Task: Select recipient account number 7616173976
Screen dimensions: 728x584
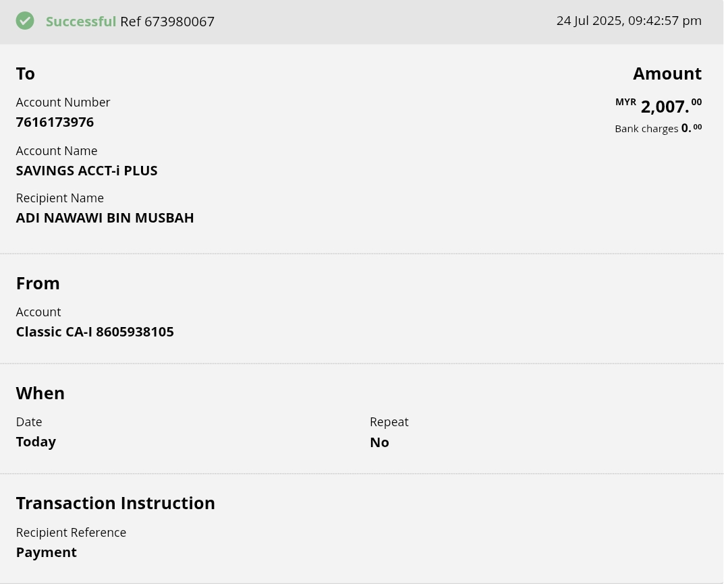Action: [55, 122]
